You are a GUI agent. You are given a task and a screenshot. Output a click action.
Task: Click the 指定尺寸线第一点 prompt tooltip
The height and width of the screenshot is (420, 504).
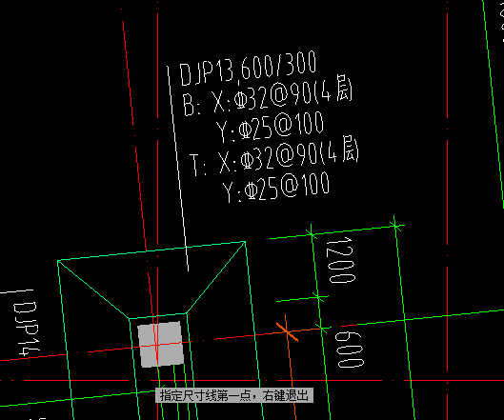tap(234, 395)
